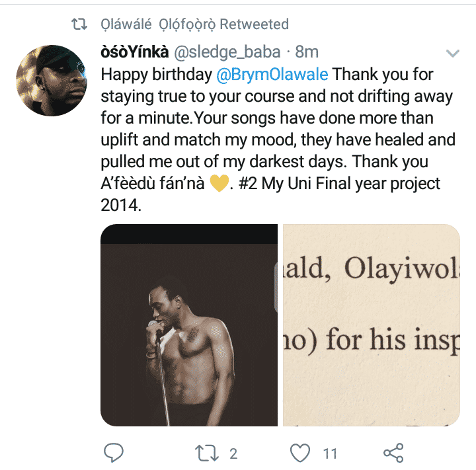Click the tweet text starting 'Happy birthday'

[278, 139]
